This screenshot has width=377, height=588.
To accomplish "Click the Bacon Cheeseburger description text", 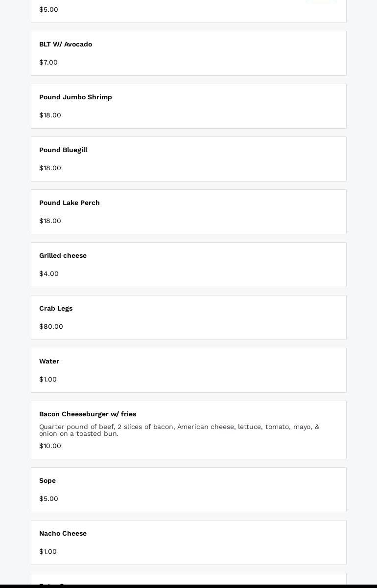I will [x=179, y=430].
